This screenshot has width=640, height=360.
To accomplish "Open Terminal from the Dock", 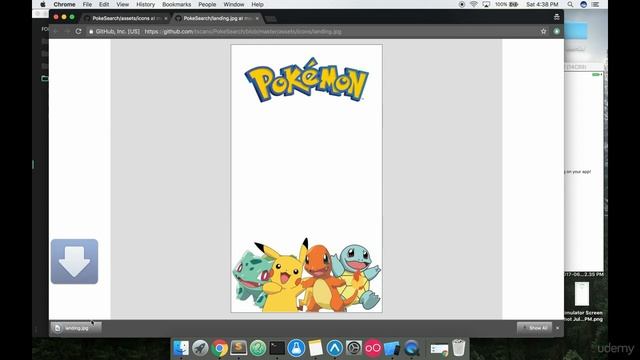I will pos(277,348).
